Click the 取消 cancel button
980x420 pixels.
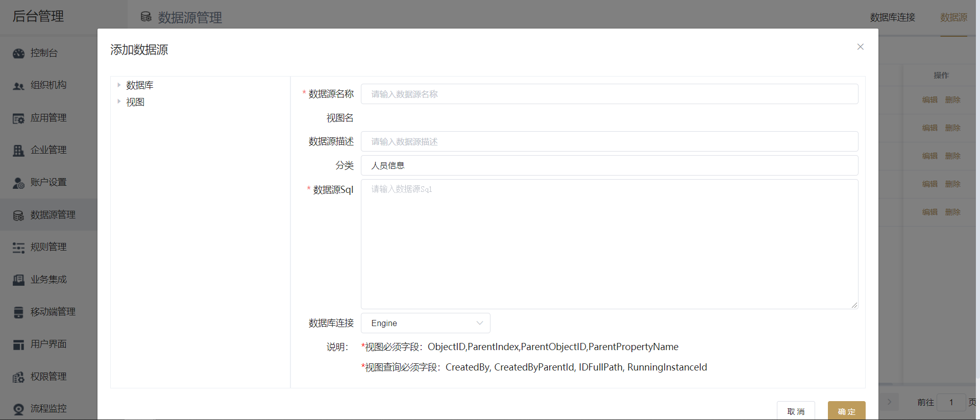[796, 411]
